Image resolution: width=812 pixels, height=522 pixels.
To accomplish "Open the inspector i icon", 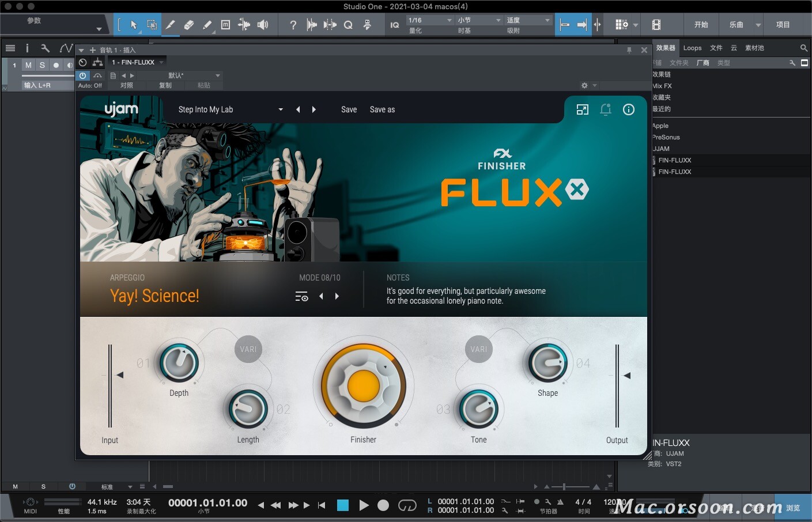I will [x=27, y=48].
